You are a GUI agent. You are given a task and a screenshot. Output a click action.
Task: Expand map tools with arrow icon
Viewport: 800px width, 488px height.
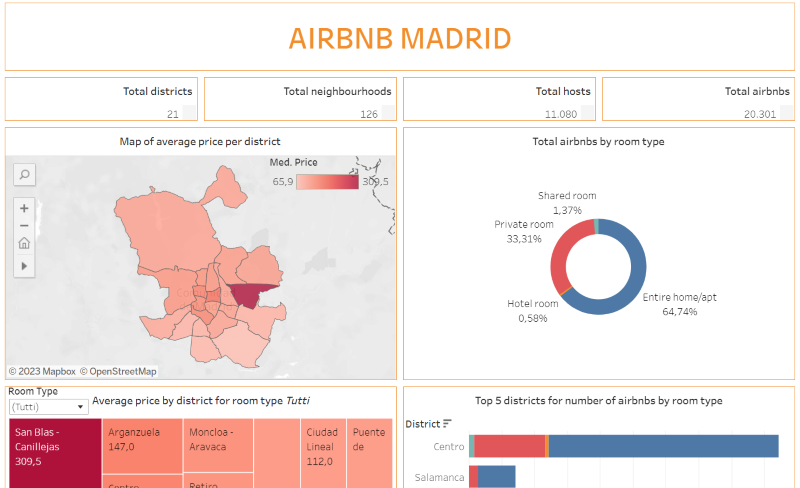(x=24, y=266)
